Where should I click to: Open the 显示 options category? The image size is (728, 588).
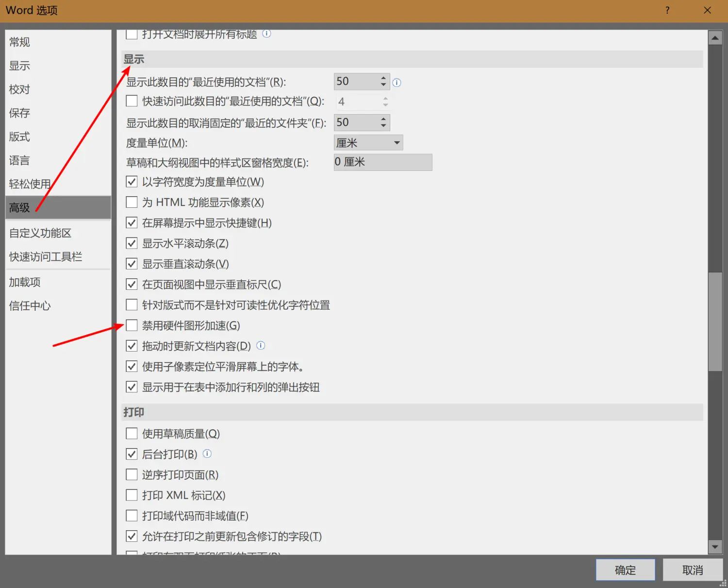58,66
